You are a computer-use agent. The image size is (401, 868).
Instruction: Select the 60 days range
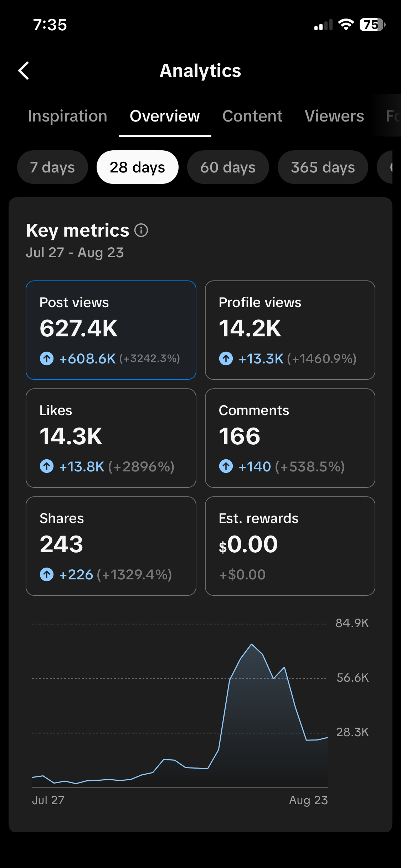tap(228, 167)
